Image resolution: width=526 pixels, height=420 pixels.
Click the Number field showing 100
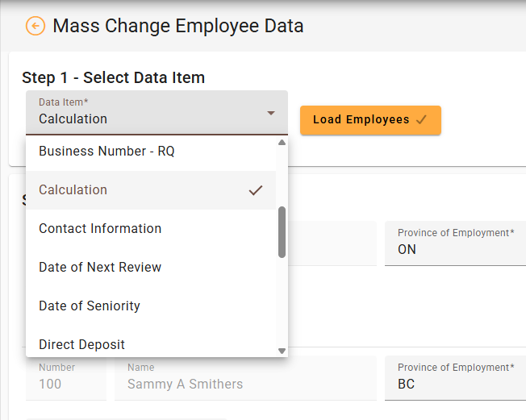point(65,377)
